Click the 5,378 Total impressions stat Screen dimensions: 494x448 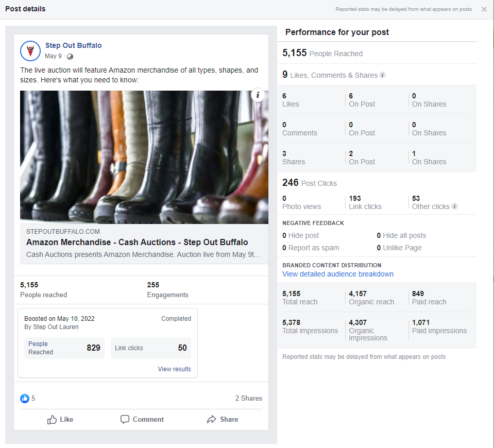310,326
